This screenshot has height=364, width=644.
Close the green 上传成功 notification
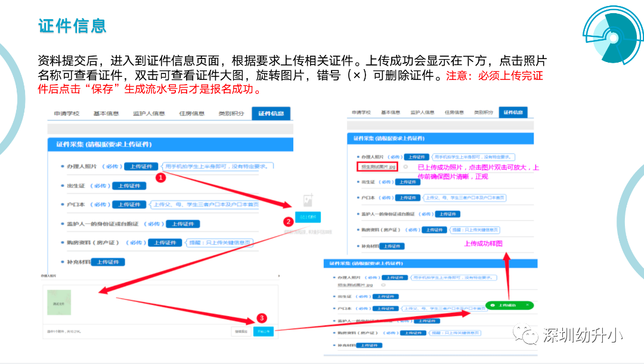pyautogui.click(x=527, y=306)
